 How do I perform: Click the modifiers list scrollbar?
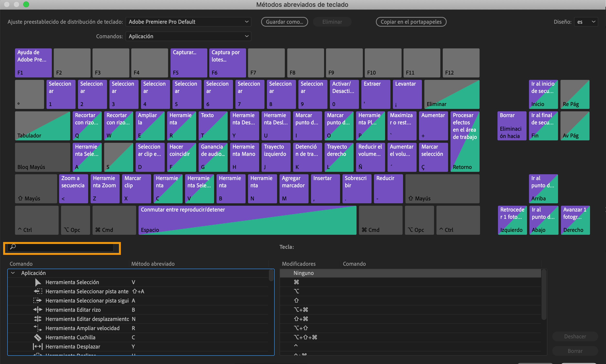coord(544,294)
